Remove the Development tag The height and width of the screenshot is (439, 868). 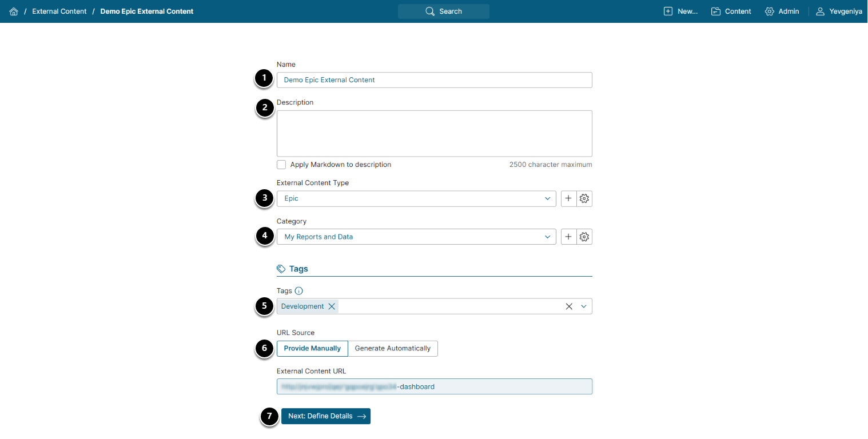332,306
